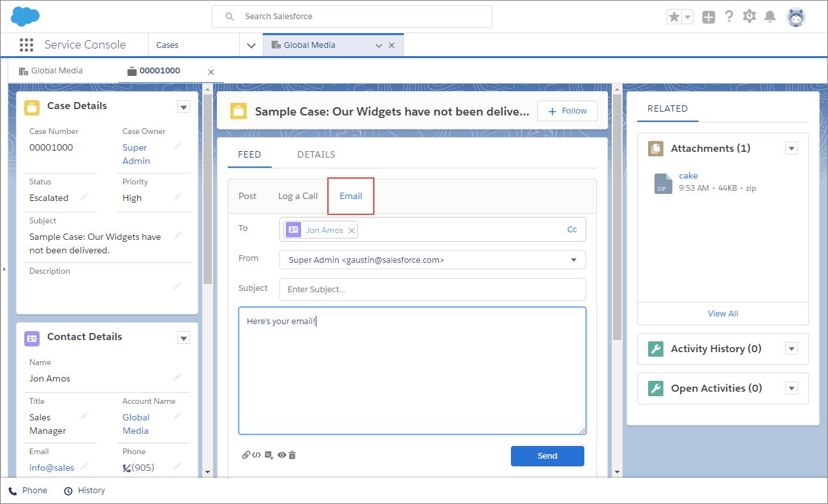Screen dimensions: 828x504
Task: Edit the Account Name pencil icon
Action: pos(177,417)
